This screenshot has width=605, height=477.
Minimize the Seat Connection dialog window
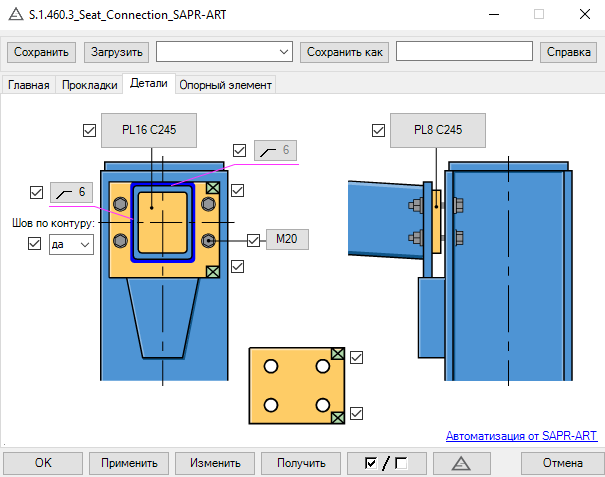click(x=494, y=14)
